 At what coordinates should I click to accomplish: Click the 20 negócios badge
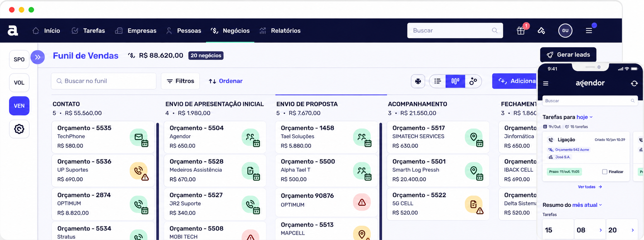(x=206, y=56)
